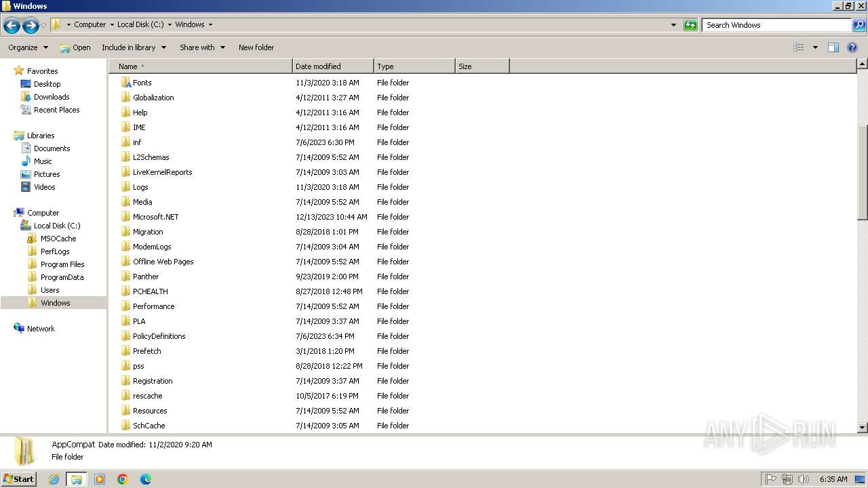The width and height of the screenshot is (868, 488).
Task: Open Explorer help question mark
Action: [x=852, y=47]
